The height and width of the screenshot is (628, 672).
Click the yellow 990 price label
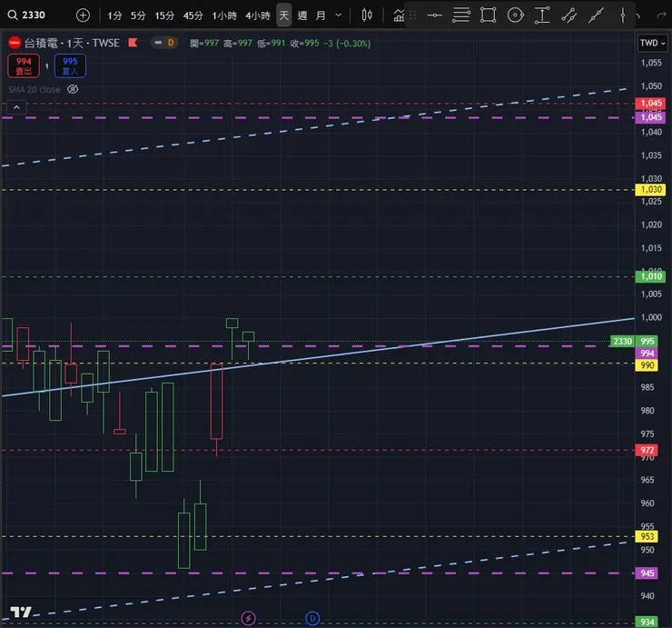click(647, 365)
